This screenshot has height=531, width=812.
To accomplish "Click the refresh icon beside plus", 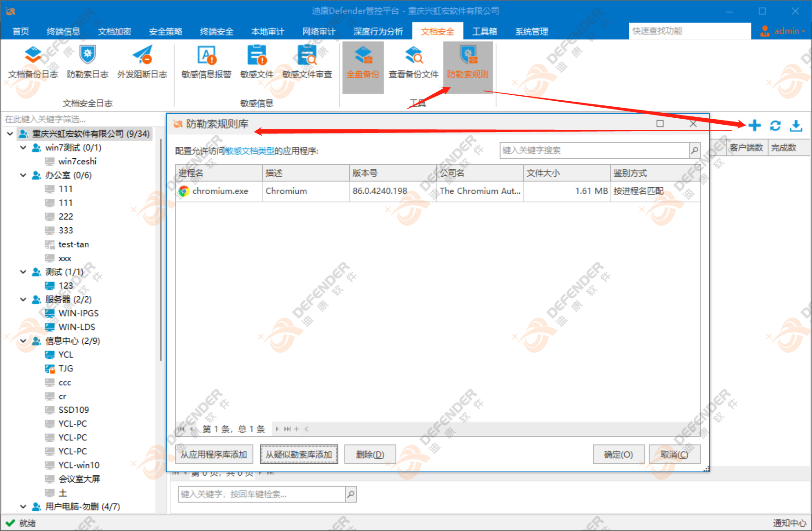I will coord(775,125).
